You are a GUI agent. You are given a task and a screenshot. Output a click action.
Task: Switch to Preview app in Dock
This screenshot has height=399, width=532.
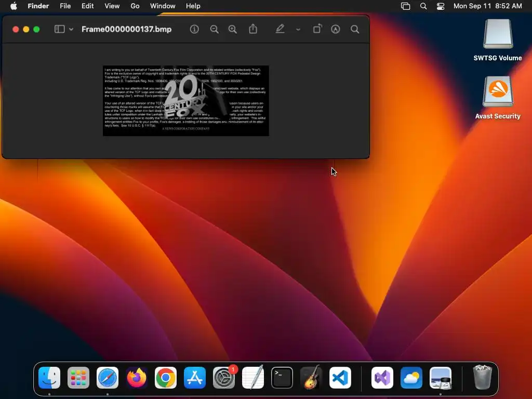441,378
